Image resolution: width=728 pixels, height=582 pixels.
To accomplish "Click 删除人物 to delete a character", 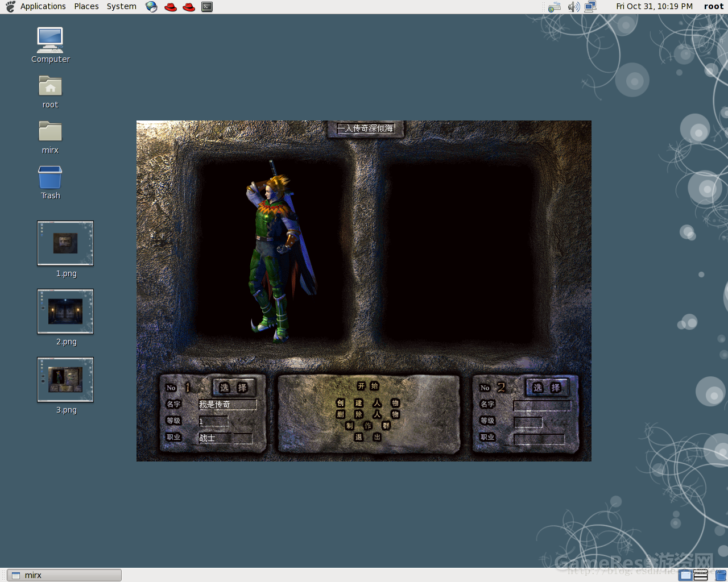I will point(368,414).
